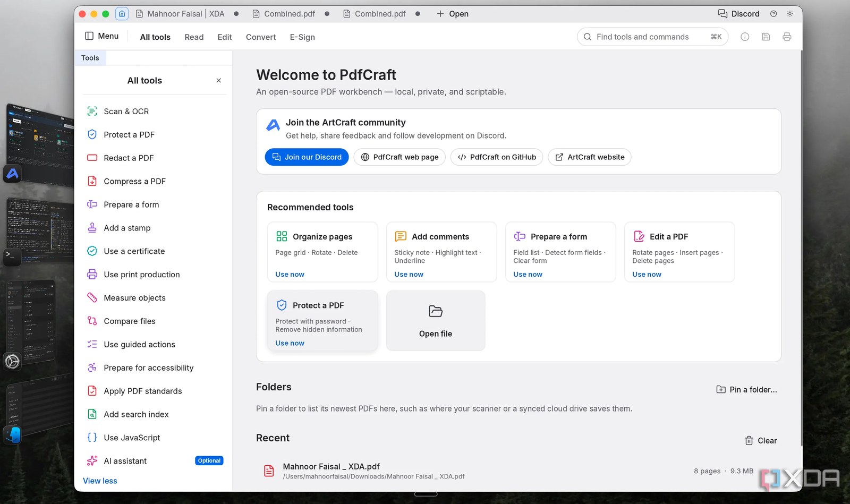Image resolution: width=850 pixels, height=504 pixels.
Task: Switch to the Read tab
Action: point(194,37)
